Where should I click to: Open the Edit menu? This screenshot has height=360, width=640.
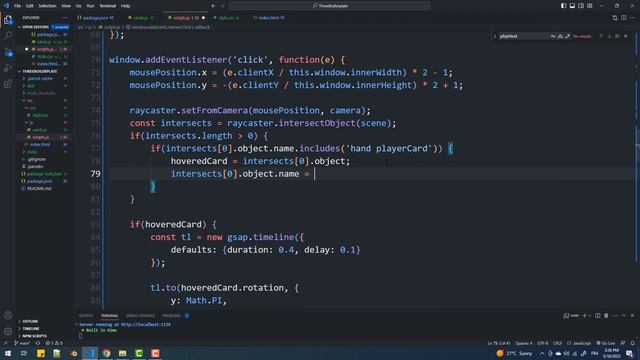29,6
